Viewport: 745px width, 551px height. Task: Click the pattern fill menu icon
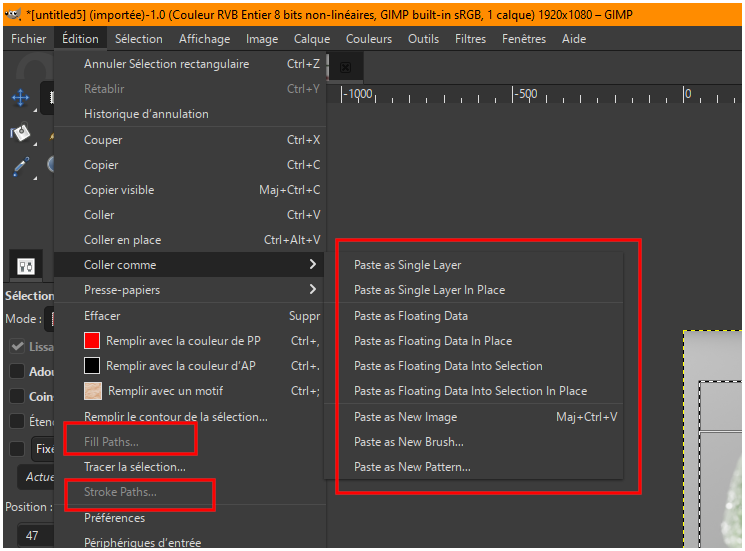[92, 391]
